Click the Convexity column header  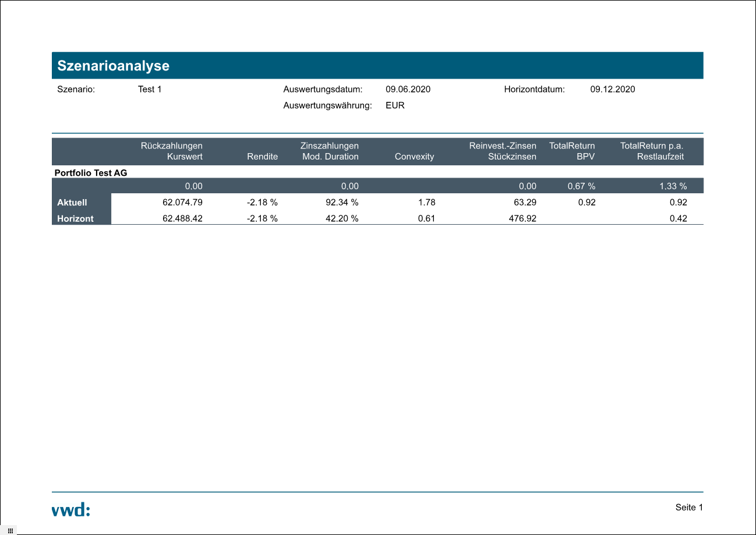[414, 157]
